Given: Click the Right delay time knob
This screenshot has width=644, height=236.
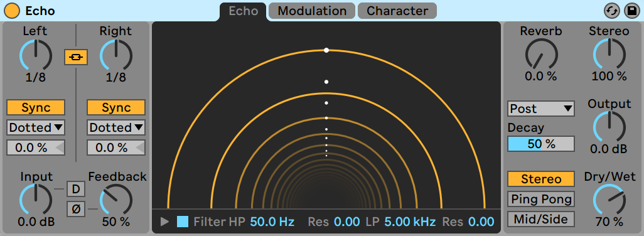Looking at the screenshot, I should pyautogui.click(x=116, y=56).
